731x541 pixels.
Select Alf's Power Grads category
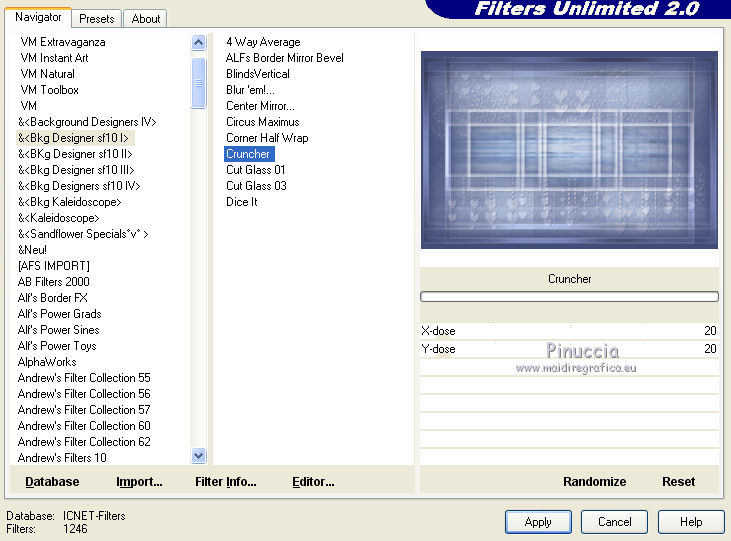[60, 314]
